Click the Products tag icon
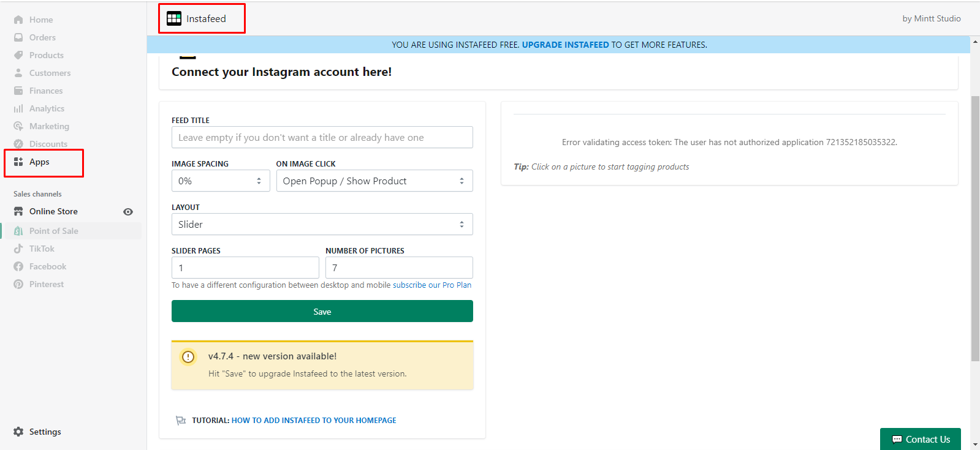Screen dimensions: 980x450 tap(18, 55)
